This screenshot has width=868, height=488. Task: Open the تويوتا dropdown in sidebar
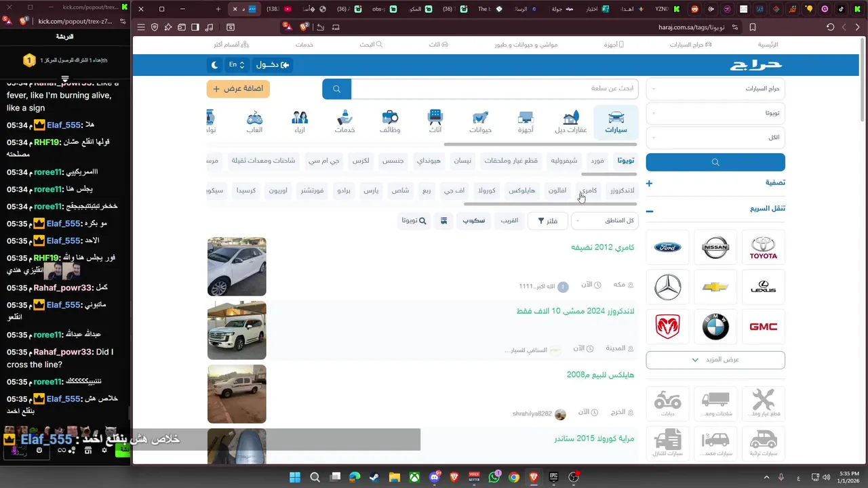coord(715,113)
